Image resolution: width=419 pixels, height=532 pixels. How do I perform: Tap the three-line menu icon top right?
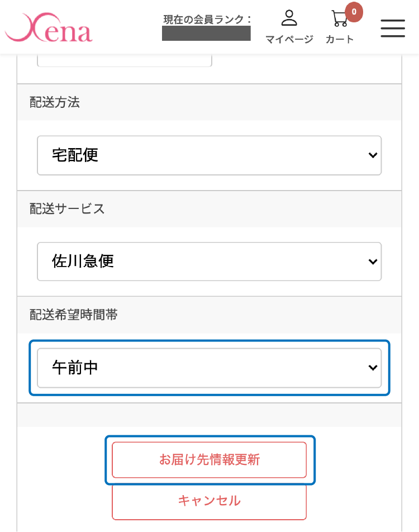393,28
